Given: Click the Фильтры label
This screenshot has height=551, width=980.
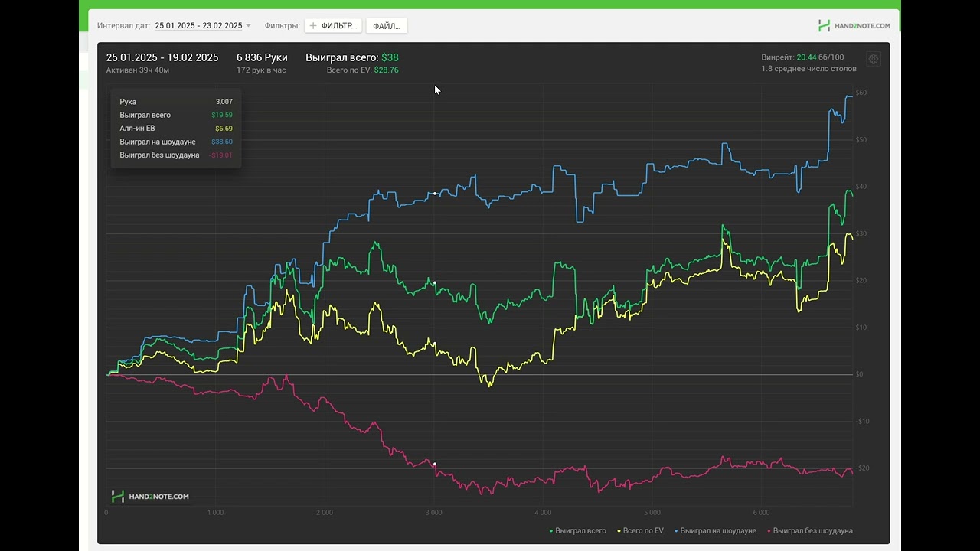Looking at the screenshot, I should (282, 25).
